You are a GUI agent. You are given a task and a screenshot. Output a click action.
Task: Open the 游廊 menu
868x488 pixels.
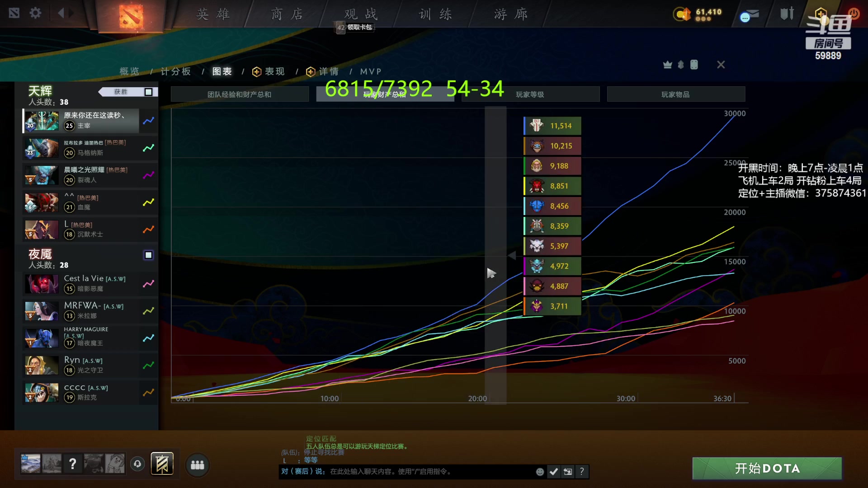pyautogui.click(x=511, y=14)
